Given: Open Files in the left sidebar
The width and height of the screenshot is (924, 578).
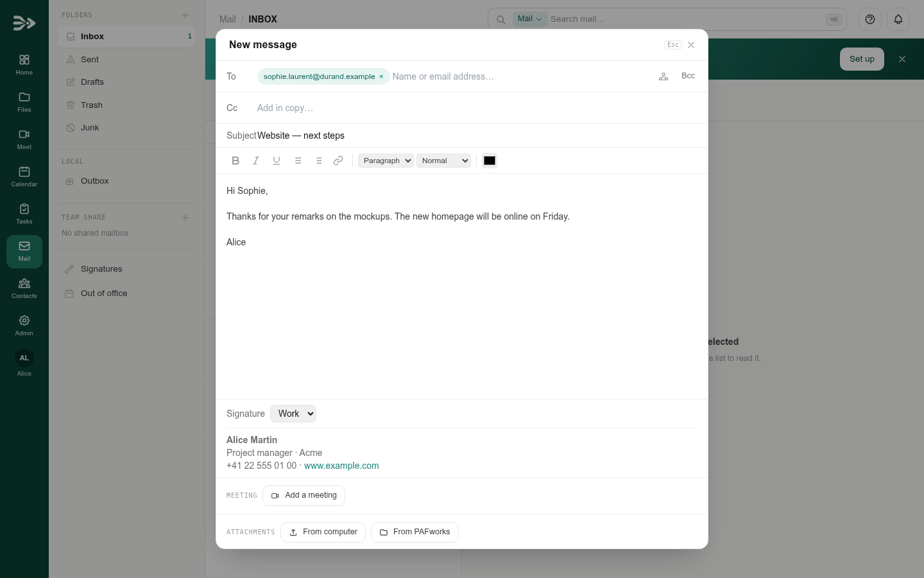Looking at the screenshot, I should coord(24,102).
